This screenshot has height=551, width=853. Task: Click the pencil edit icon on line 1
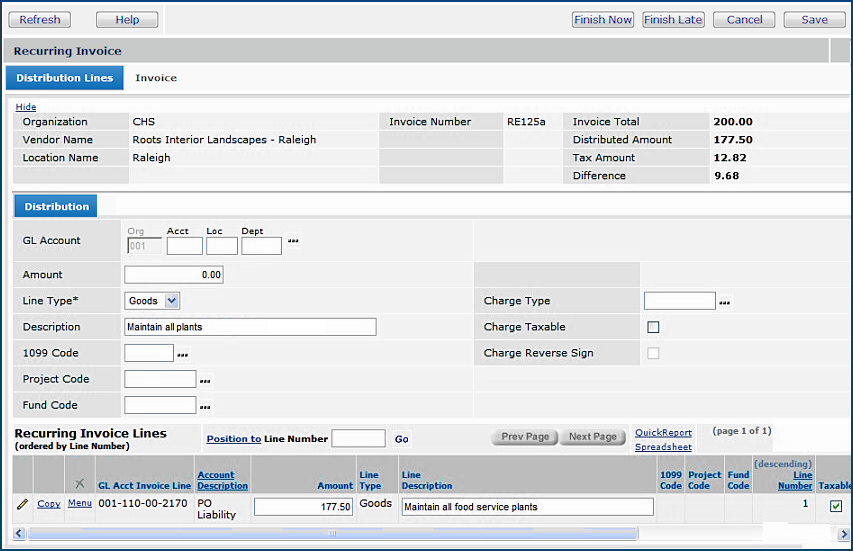(22, 504)
